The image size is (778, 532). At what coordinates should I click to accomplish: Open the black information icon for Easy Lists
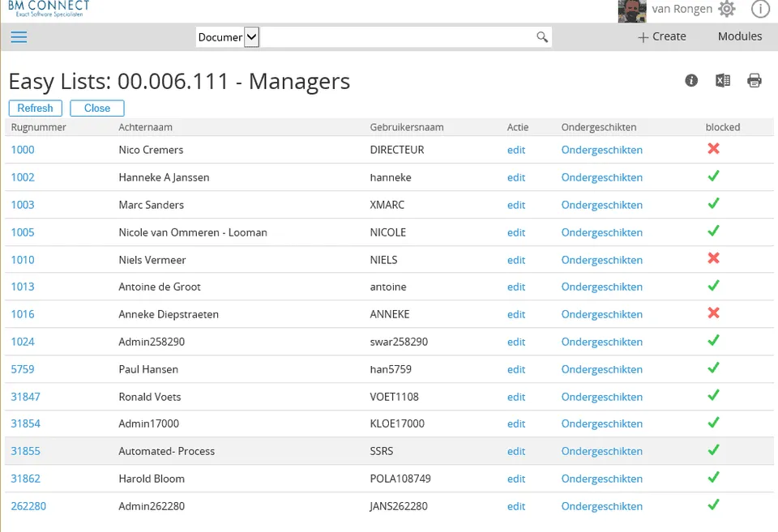pos(691,80)
